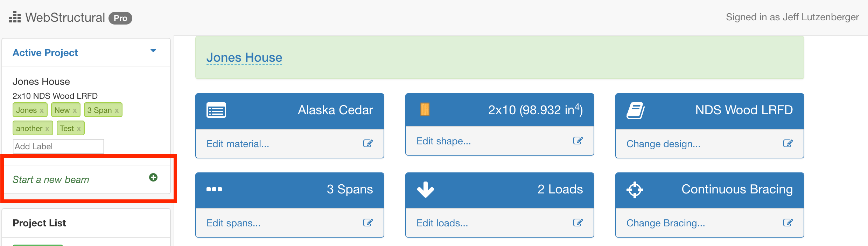The image size is (868, 246).
Task: Collapse the Active Project panel arrow
Action: point(153,51)
